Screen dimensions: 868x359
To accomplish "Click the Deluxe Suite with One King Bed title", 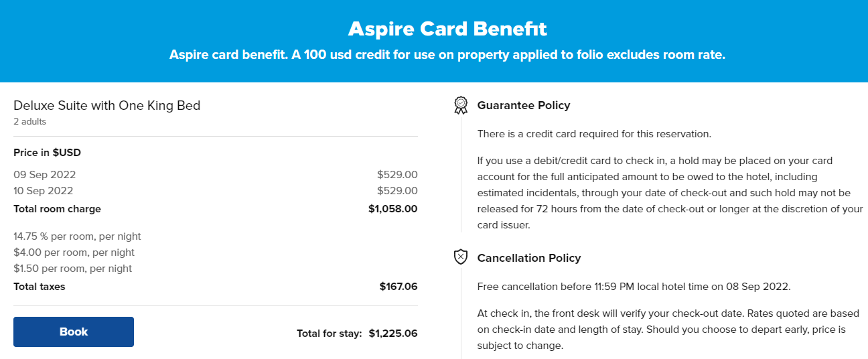I will (x=107, y=105).
